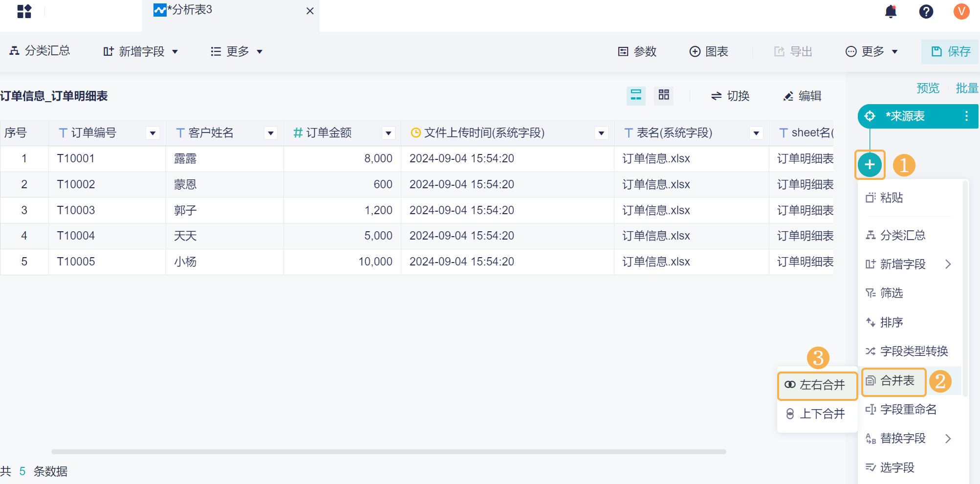This screenshot has width=980, height=484.
Task: Choose 上下合并 merge option
Action: (x=817, y=414)
